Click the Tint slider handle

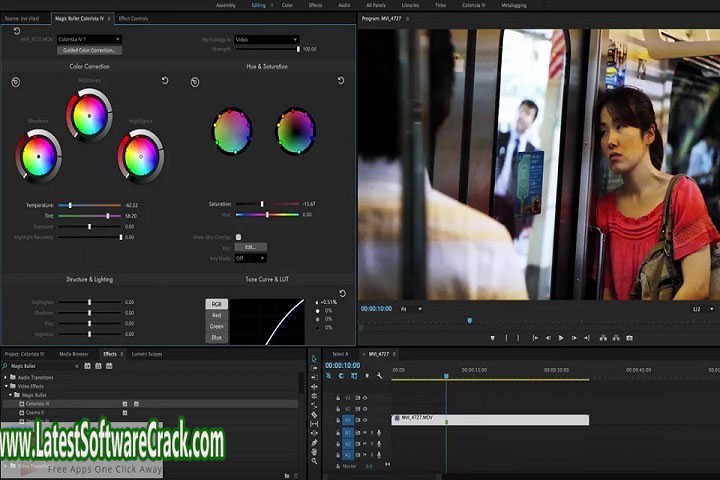(x=108, y=216)
